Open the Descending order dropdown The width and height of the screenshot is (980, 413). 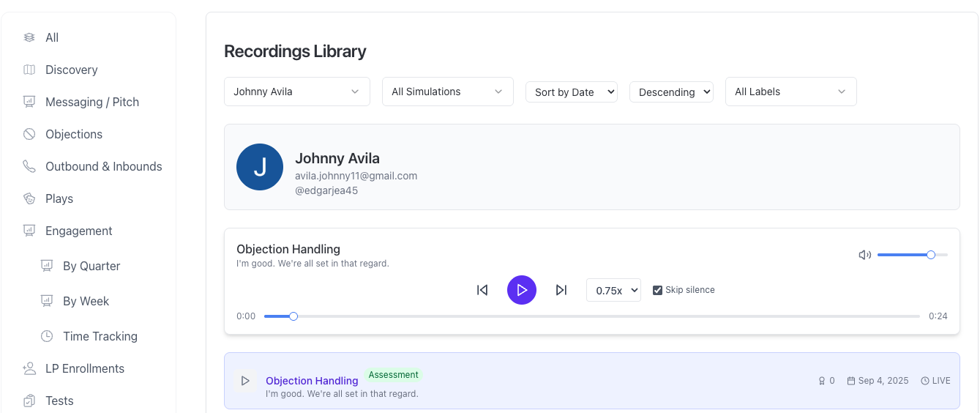[672, 92]
